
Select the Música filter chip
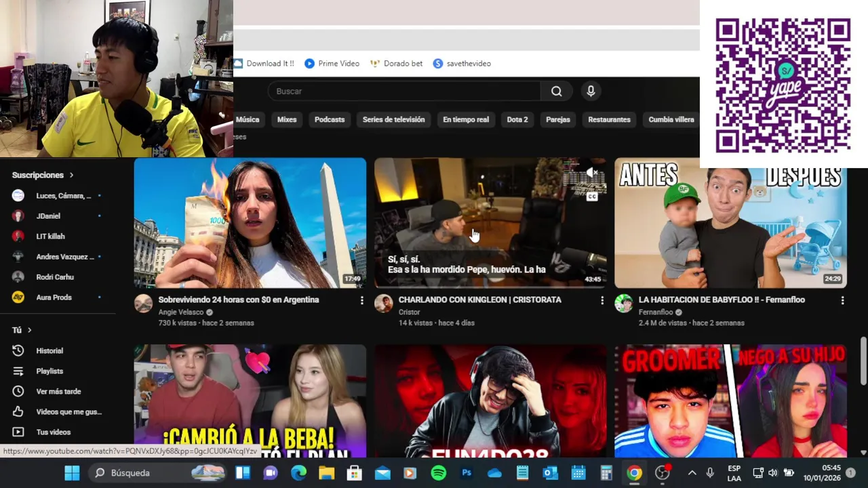point(248,119)
